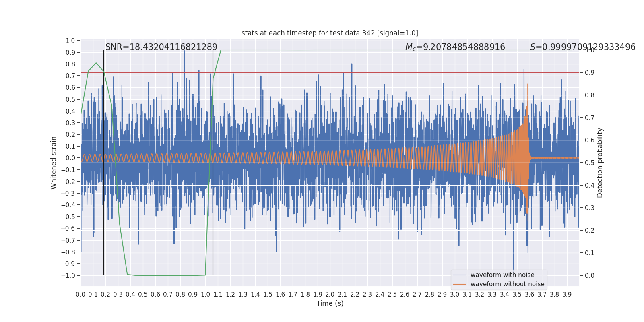Click the chirp mass Mc=9.2078 annotation

click(455, 47)
